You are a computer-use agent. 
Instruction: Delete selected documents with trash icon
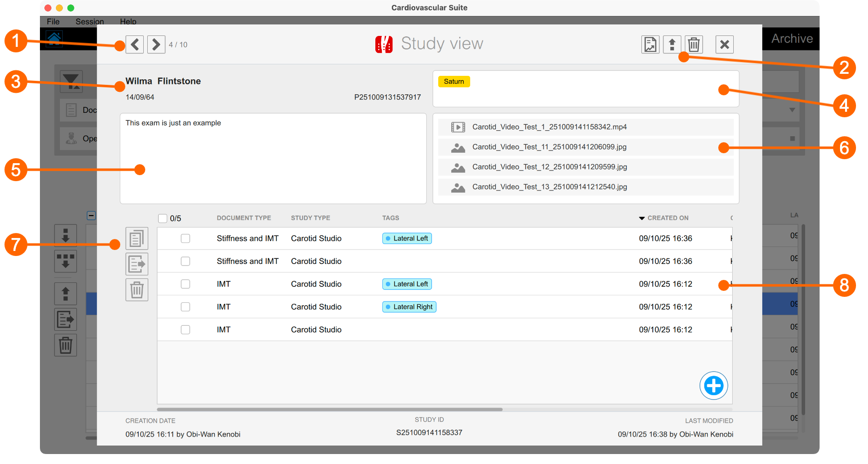pyautogui.click(x=136, y=289)
